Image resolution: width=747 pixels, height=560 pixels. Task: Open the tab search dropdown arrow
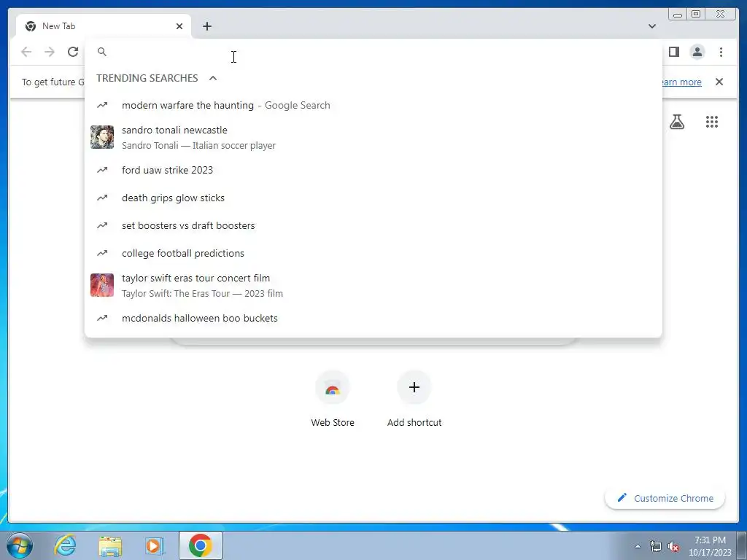[651, 26]
